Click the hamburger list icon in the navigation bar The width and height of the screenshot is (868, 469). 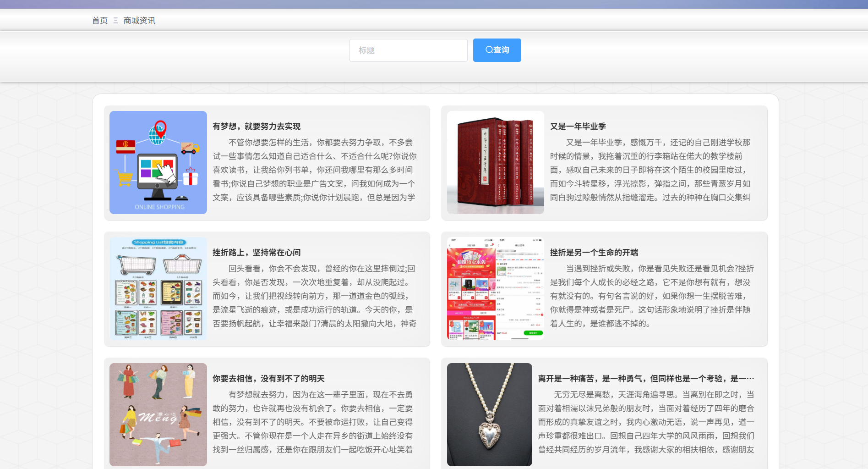(115, 20)
